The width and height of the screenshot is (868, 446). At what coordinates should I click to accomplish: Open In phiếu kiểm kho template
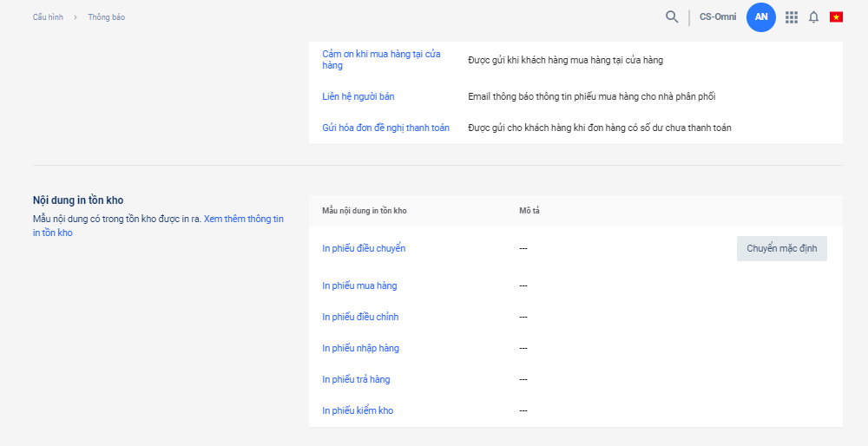click(358, 410)
